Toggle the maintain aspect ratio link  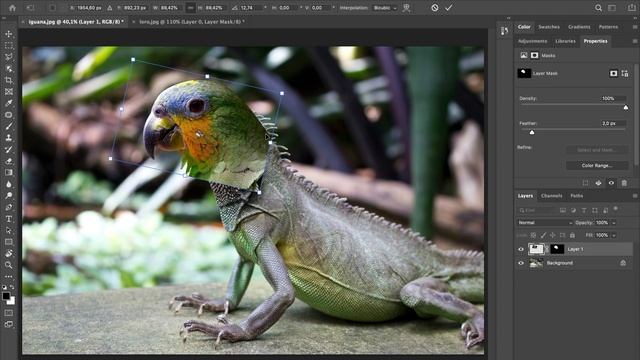tap(191, 8)
